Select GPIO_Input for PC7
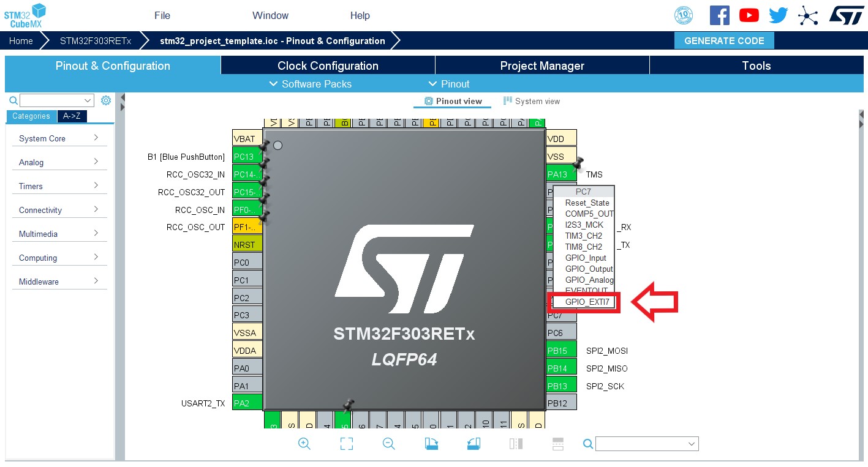Viewport: 868px width, 467px height. [584, 258]
